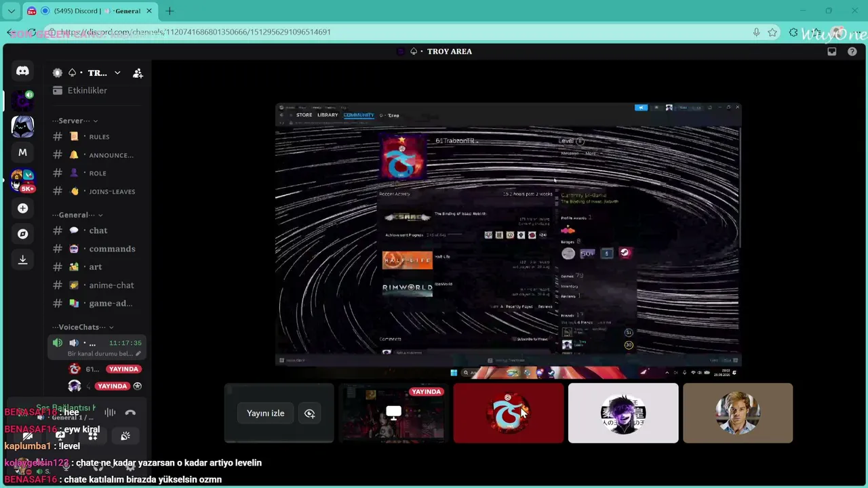Select the second YAYINDA streaming user row
Screen dimensions: 868x488
coord(105,386)
